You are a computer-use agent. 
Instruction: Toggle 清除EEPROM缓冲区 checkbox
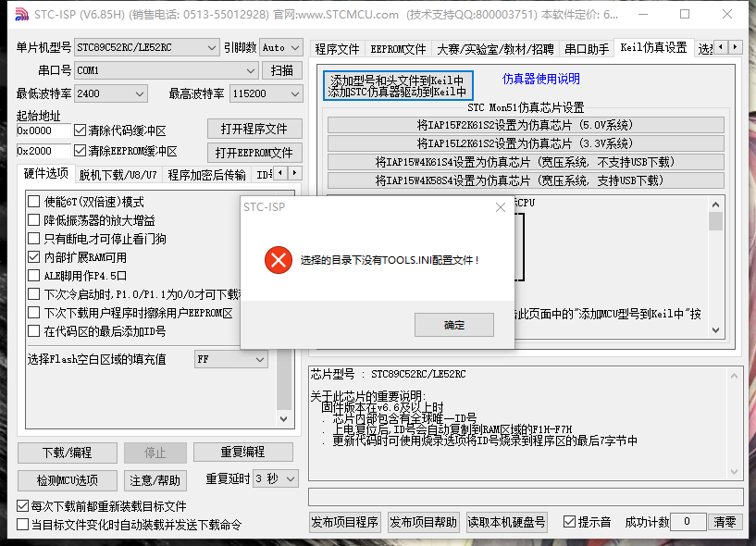80,151
